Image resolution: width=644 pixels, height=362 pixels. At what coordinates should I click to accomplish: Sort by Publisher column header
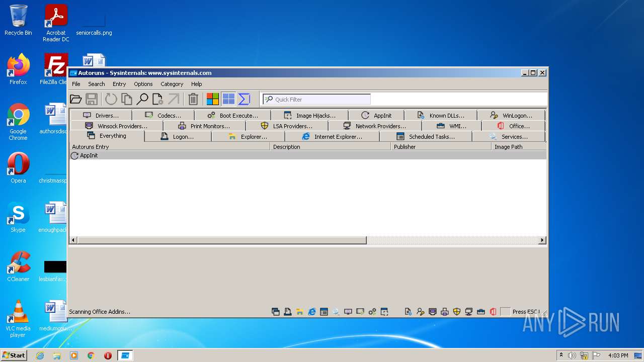point(441,147)
